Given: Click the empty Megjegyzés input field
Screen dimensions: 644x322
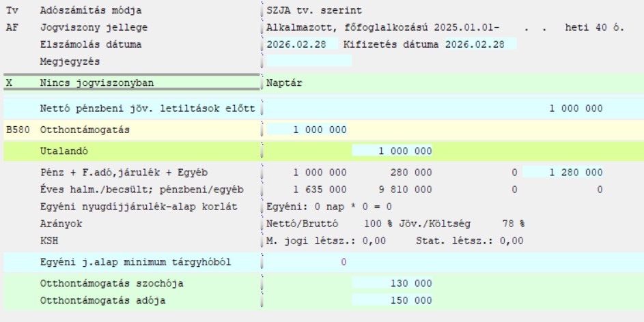Looking at the screenshot, I should pos(309,61).
